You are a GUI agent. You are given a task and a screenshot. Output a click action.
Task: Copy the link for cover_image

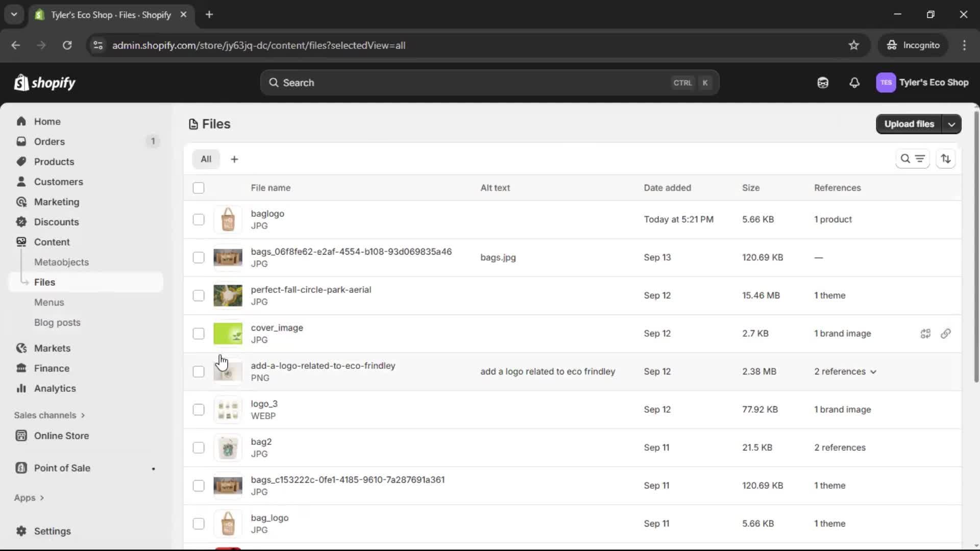pyautogui.click(x=947, y=334)
